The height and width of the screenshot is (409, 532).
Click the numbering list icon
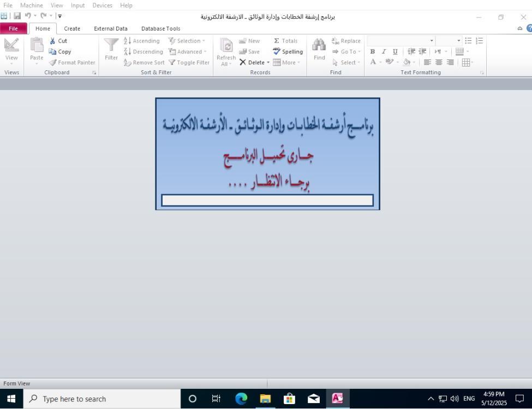(x=480, y=41)
